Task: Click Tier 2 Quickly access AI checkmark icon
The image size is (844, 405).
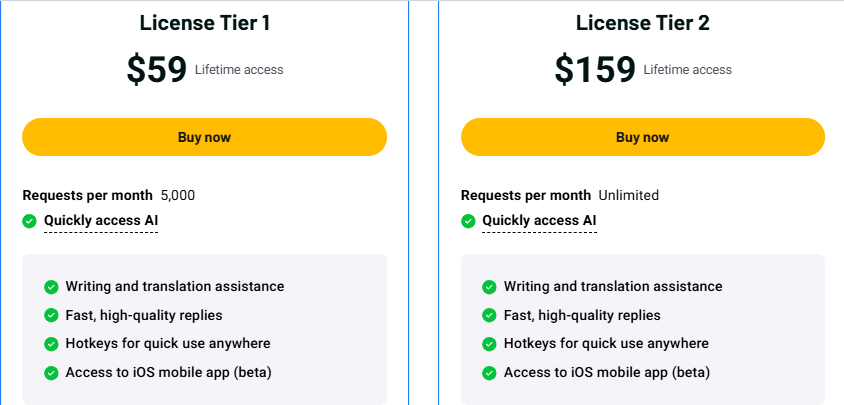Action: point(468,221)
